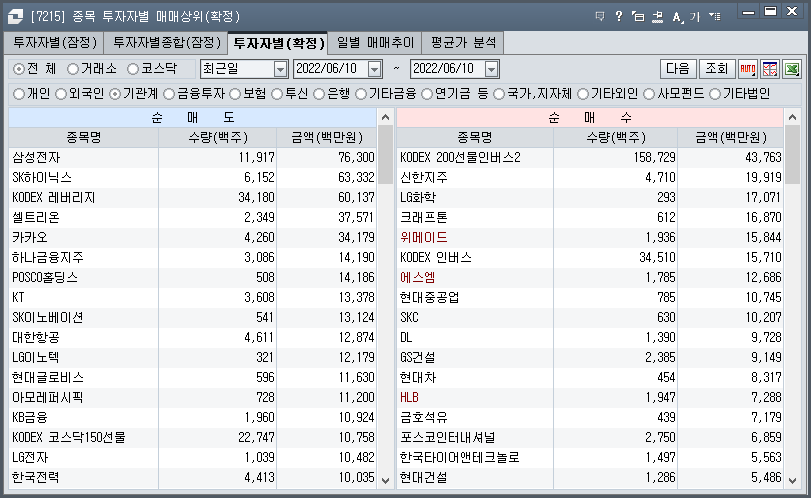Click 종목명 header in 순매도 table
The height and width of the screenshot is (498, 811).
point(84,138)
